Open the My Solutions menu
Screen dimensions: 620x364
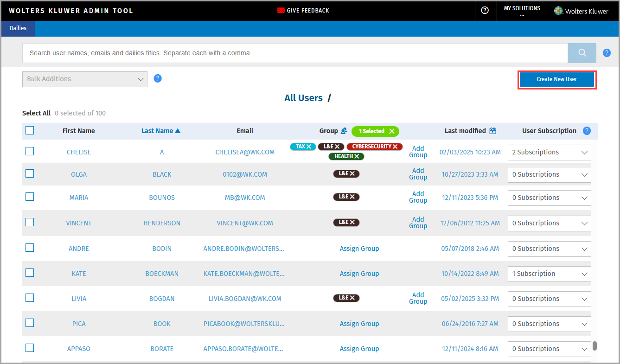[x=522, y=11]
